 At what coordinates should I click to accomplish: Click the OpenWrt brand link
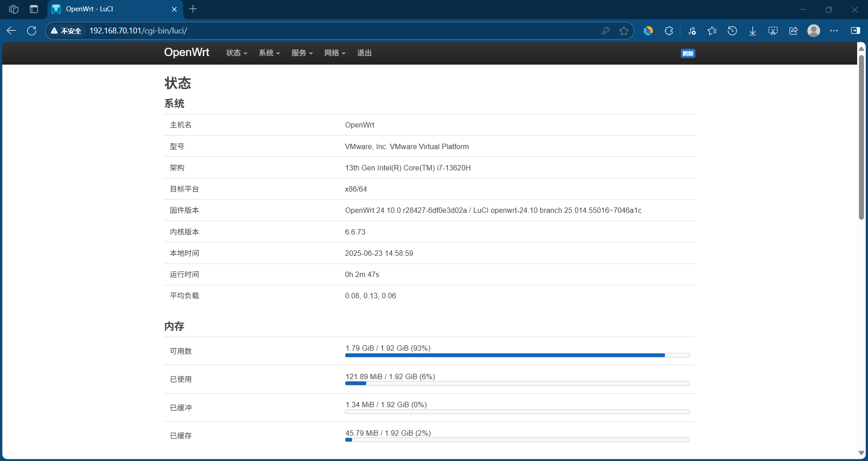pyautogui.click(x=187, y=52)
